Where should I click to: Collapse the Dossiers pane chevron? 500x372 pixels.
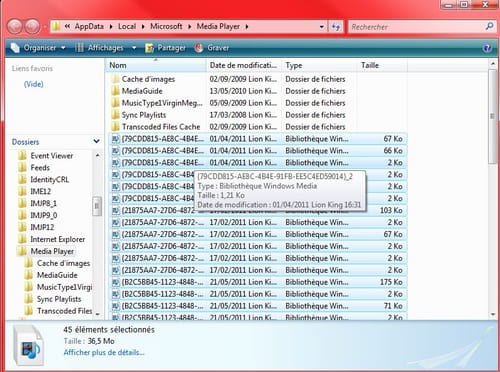(x=97, y=141)
